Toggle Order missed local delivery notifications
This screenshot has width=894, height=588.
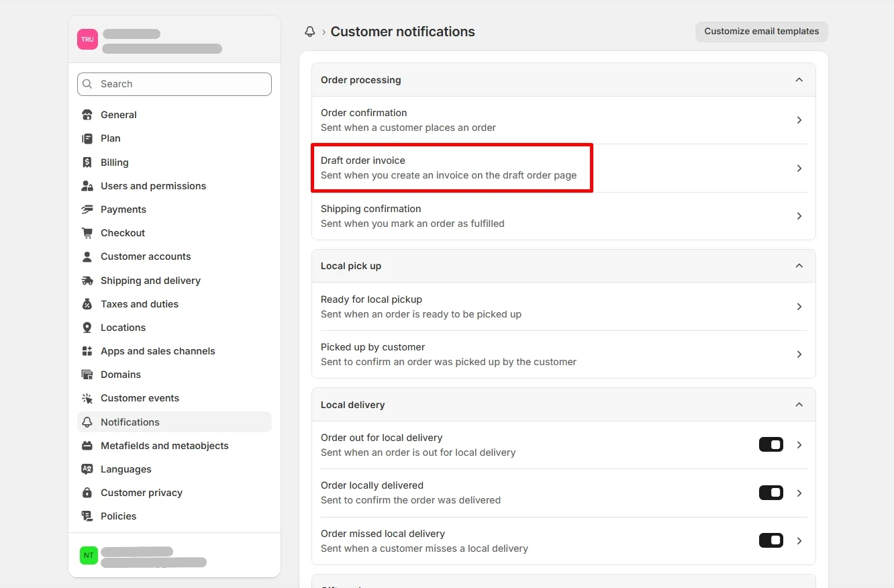pyautogui.click(x=771, y=540)
